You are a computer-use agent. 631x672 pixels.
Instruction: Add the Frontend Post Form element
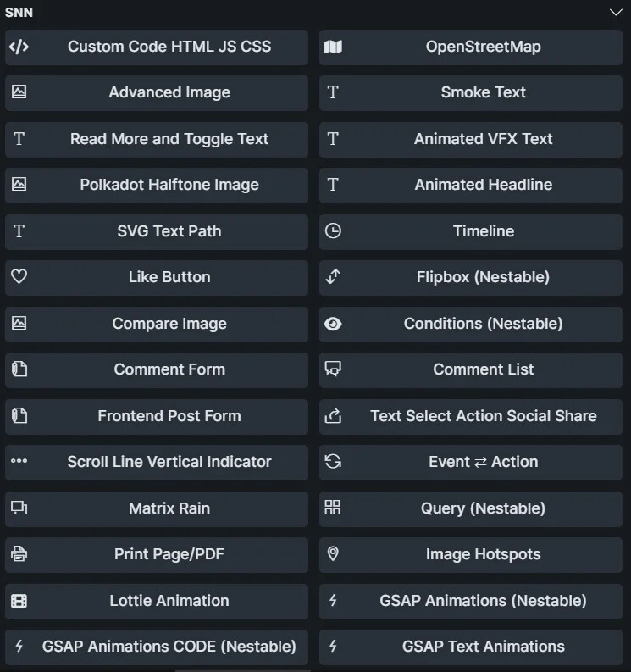169,416
